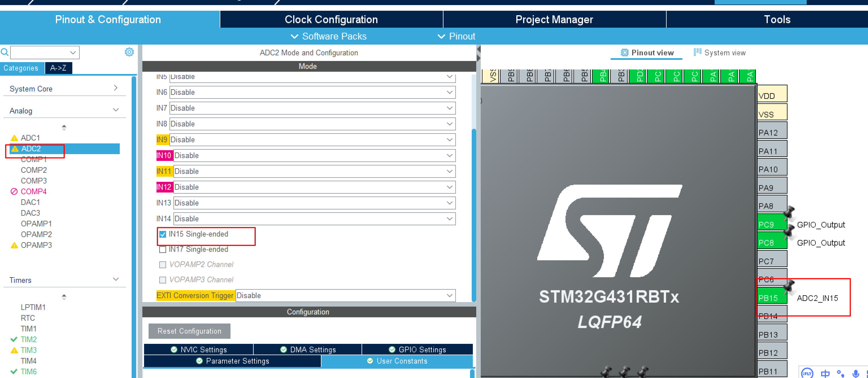Open the IN9 mode dropdown
The image size is (868, 378).
[x=312, y=140]
